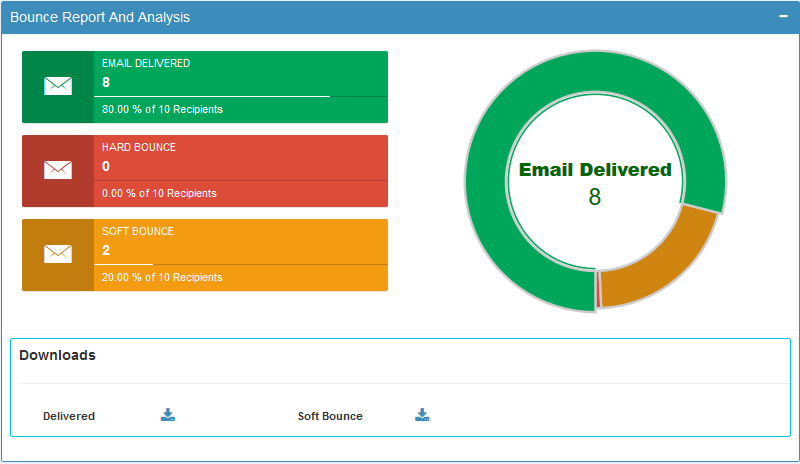Click the Downloads section heading

click(x=58, y=355)
